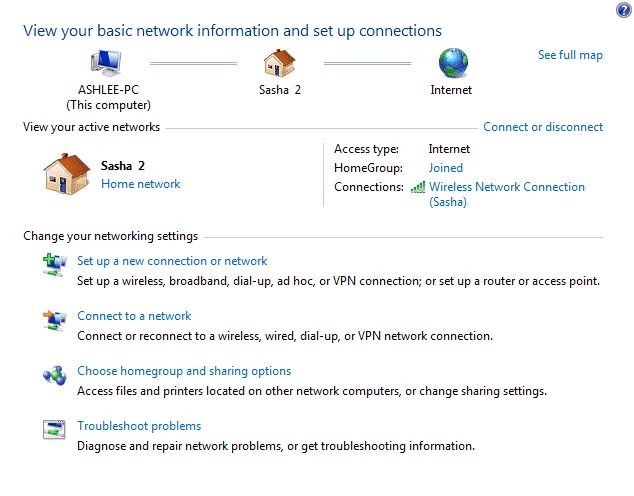Open Wireless Network Connection (Sasha) status

507,194
